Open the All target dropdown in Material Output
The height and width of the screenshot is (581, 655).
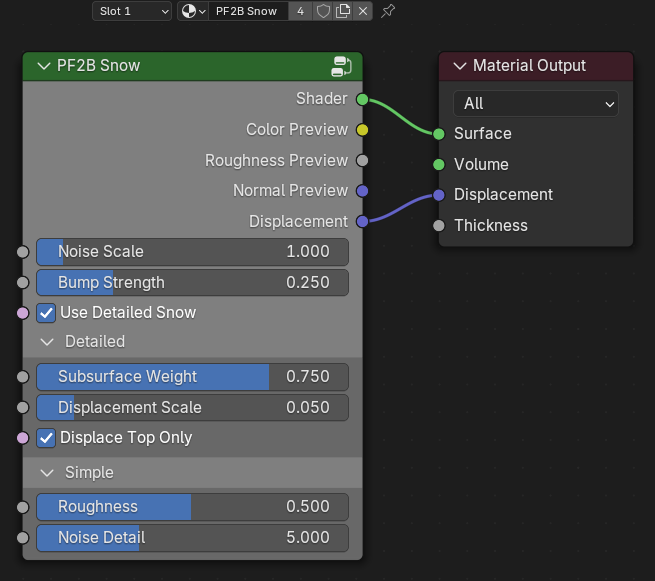click(535, 103)
